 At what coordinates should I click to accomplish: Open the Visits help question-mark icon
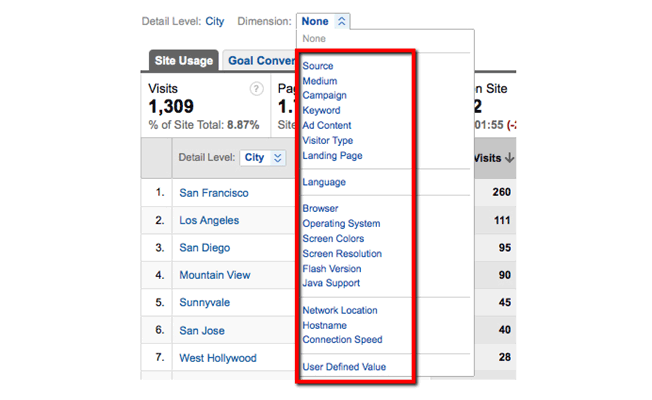256,89
